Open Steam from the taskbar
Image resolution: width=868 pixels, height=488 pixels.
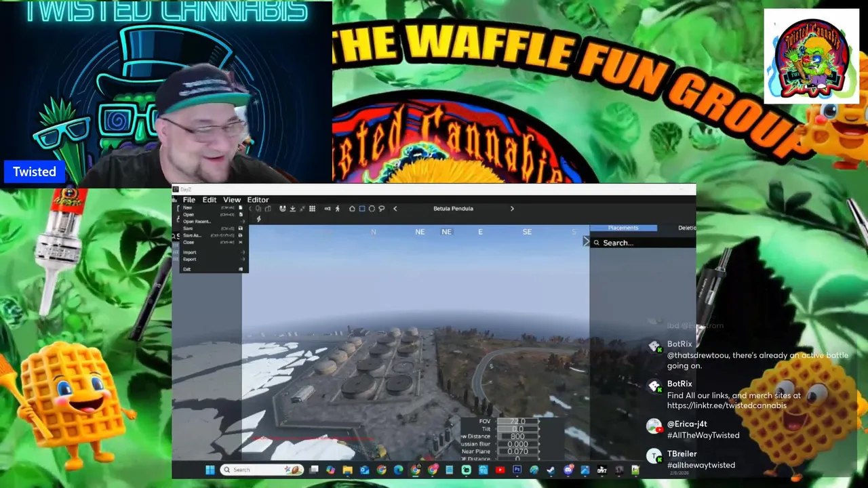coord(551,470)
